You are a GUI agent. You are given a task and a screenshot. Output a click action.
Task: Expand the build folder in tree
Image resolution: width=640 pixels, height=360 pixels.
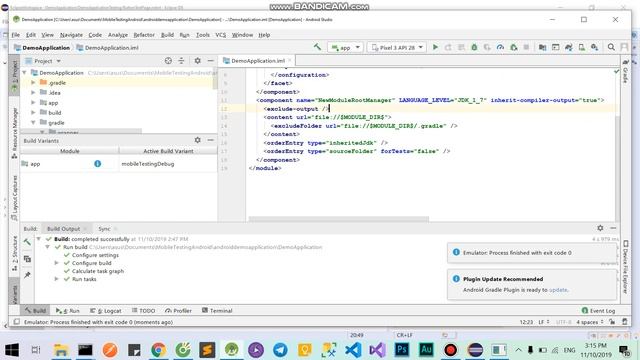click(x=33, y=112)
